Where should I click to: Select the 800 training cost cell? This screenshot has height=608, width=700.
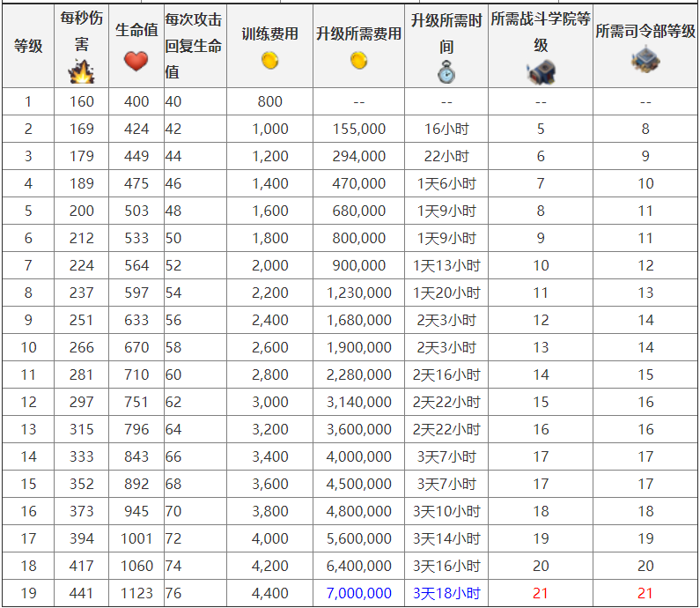[270, 101]
